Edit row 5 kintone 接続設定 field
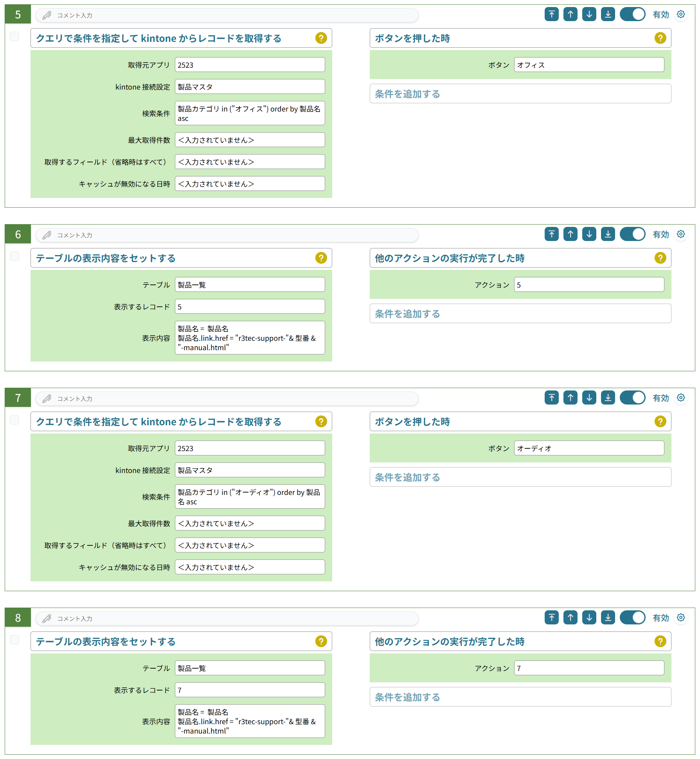Image resolution: width=700 pixels, height=759 pixels. coord(250,86)
